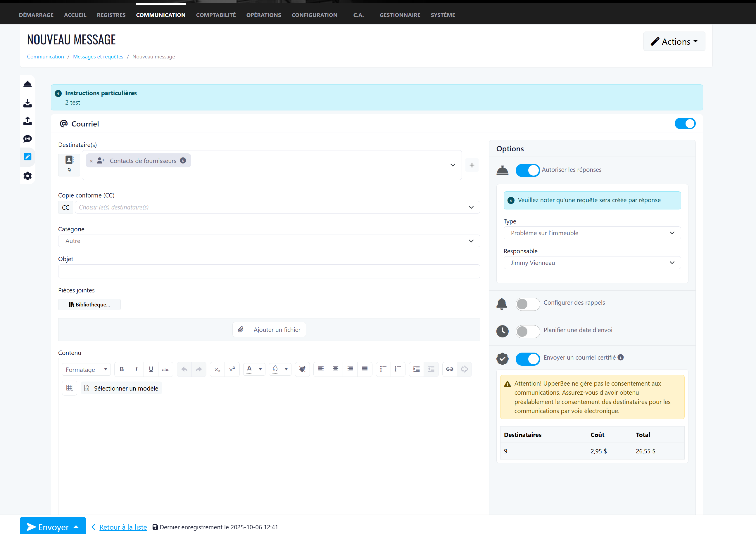Open the Catégorie dropdown

[269, 241]
